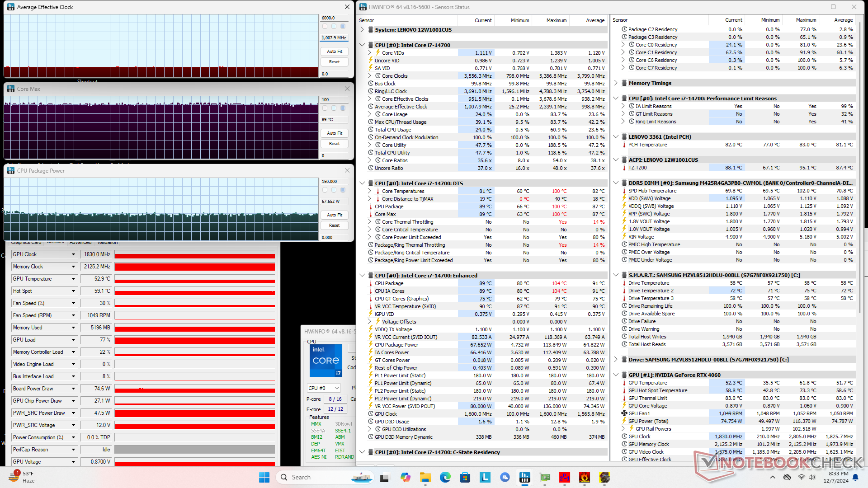The image size is (868, 488).
Task: Open HWiNFO from the taskbar
Action: [x=525, y=477]
